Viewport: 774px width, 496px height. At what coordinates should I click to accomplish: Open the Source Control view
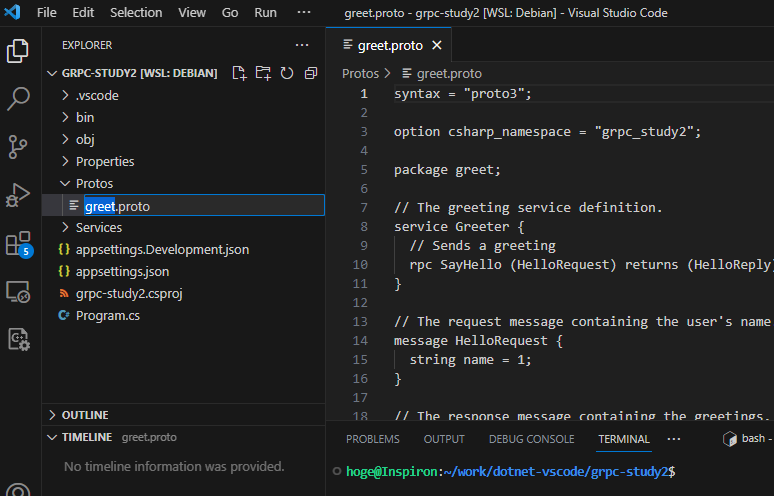(19, 147)
